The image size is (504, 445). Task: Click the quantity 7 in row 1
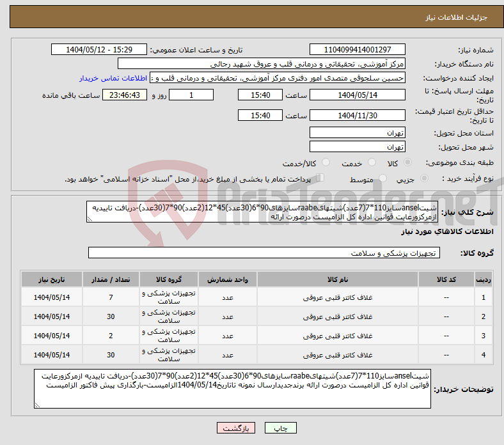[x=111, y=297]
